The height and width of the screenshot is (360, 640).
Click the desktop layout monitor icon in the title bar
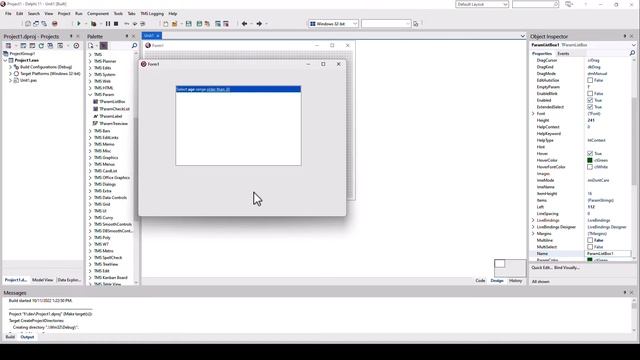coord(569,4)
